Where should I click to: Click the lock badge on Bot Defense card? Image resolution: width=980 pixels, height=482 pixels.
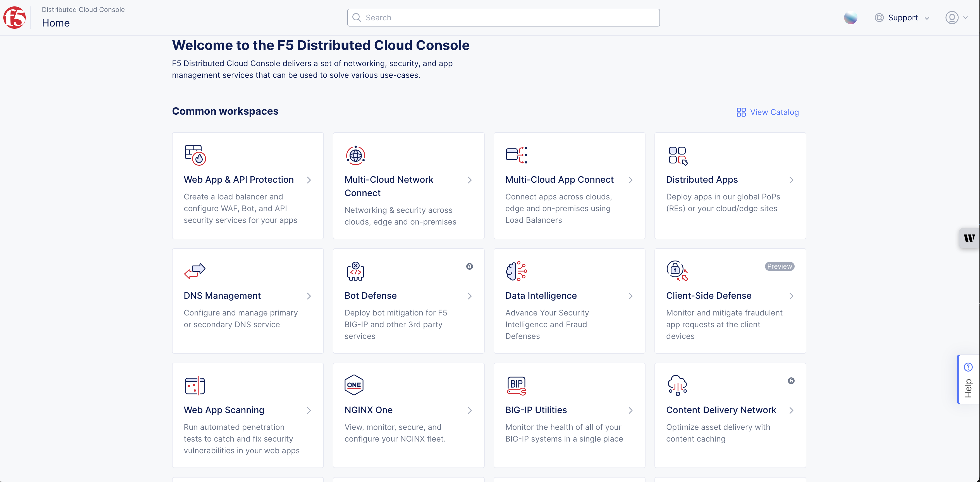[469, 266]
